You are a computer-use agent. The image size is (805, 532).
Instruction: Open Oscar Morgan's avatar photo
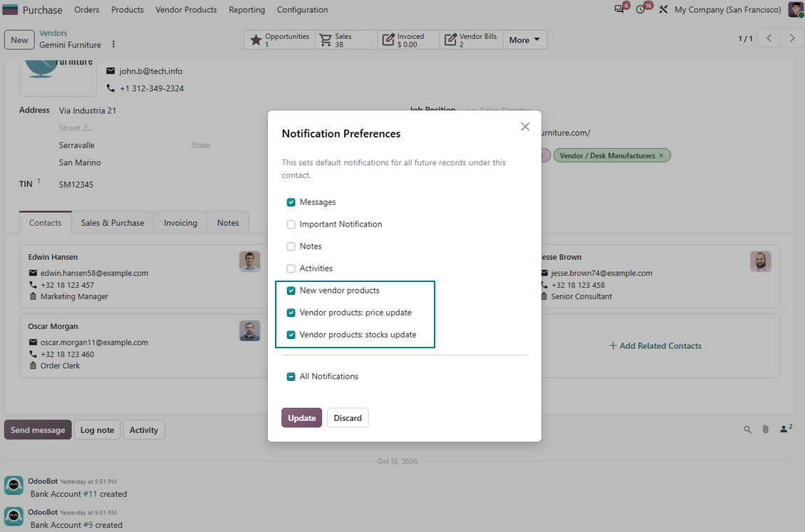[249, 331]
